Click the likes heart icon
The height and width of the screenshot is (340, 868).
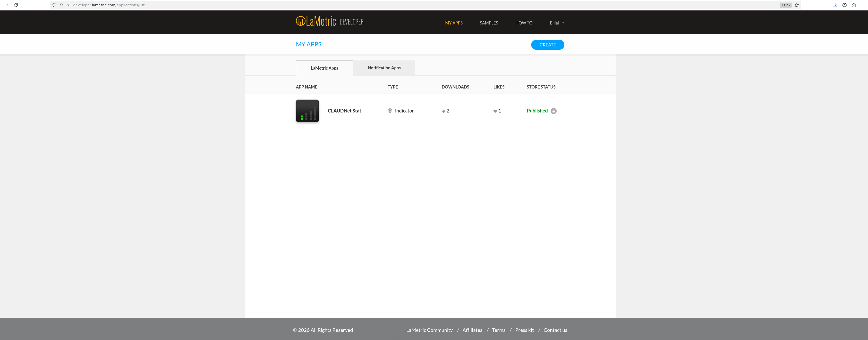(x=495, y=111)
